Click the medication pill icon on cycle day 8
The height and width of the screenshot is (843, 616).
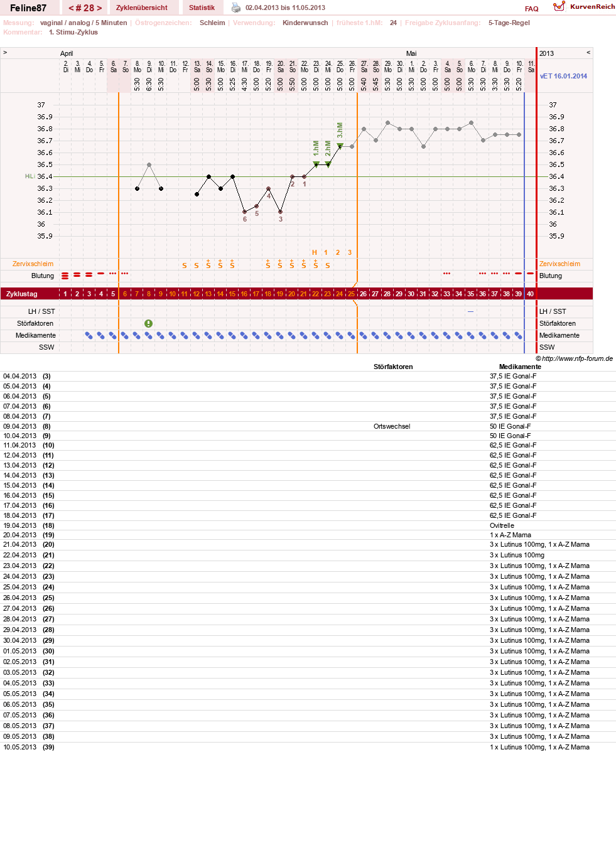click(x=148, y=335)
